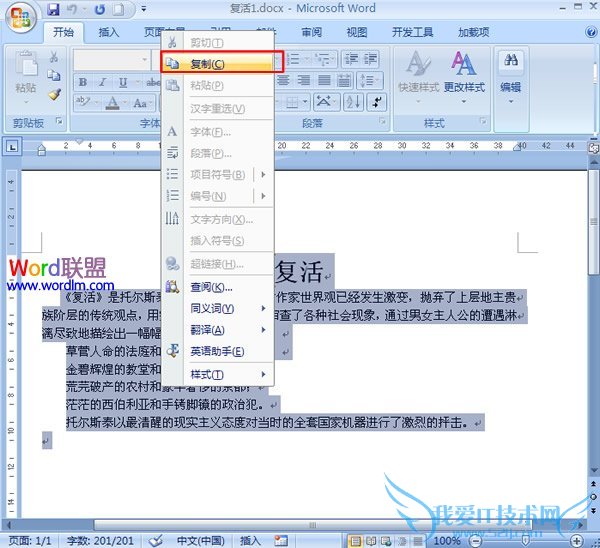Choose 英语助手(E) in context menu
The width and height of the screenshot is (600, 548).
click(217, 351)
